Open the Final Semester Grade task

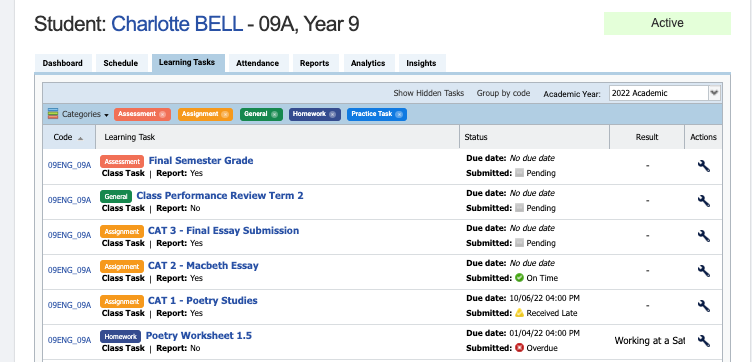(x=201, y=161)
